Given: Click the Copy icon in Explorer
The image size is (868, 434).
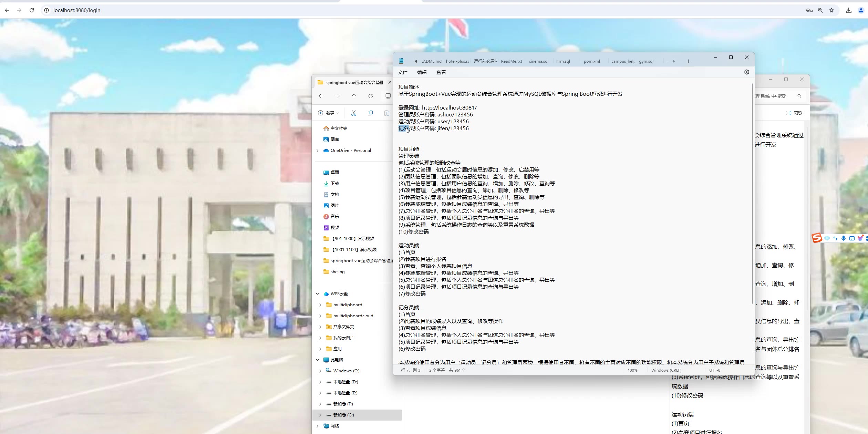Looking at the screenshot, I should tap(370, 113).
